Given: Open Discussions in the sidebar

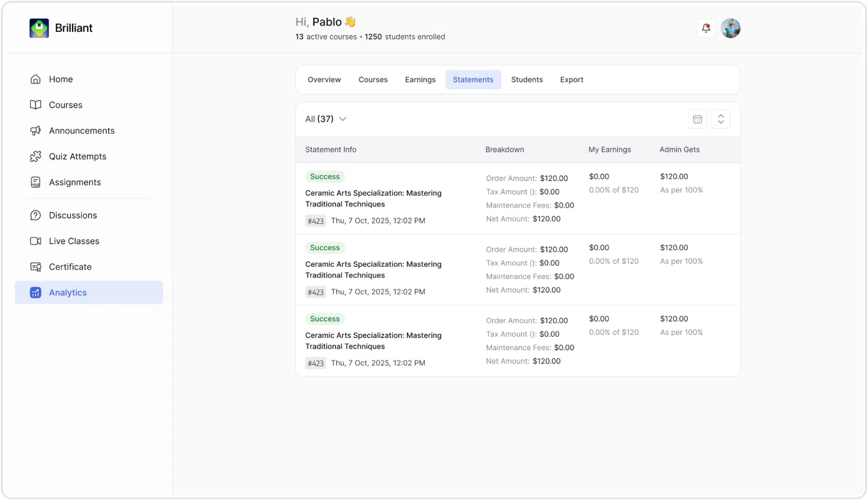Looking at the screenshot, I should (x=89, y=215).
